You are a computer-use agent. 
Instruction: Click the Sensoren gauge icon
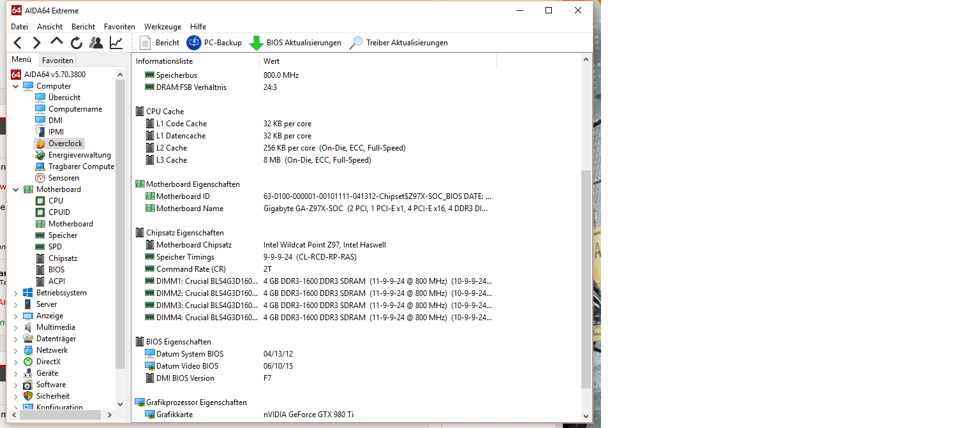pos(40,178)
